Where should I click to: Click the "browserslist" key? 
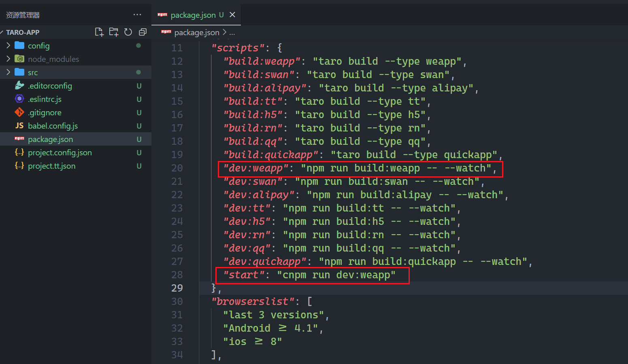(253, 301)
